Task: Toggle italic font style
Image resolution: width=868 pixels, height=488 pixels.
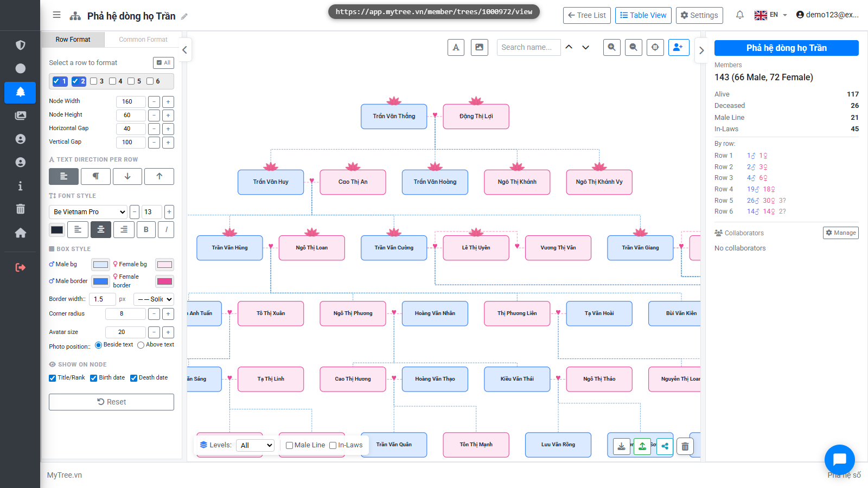Action: pyautogui.click(x=166, y=229)
